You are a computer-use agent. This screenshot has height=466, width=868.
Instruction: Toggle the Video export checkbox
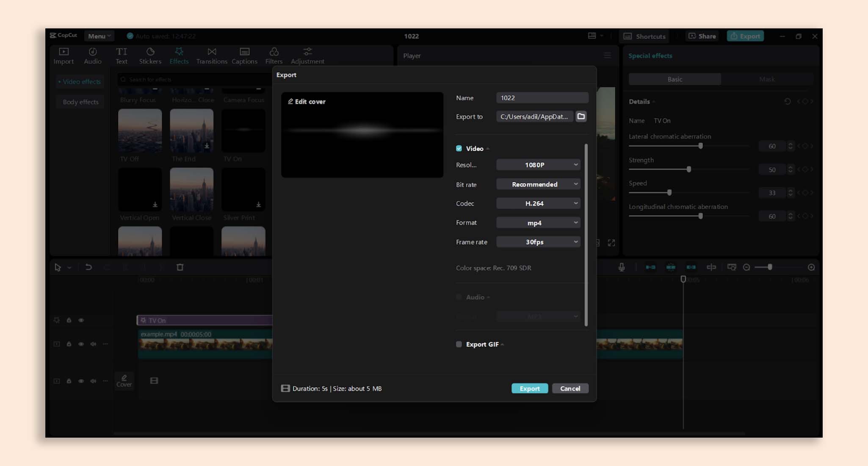pyautogui.click(x=459, y=148)
